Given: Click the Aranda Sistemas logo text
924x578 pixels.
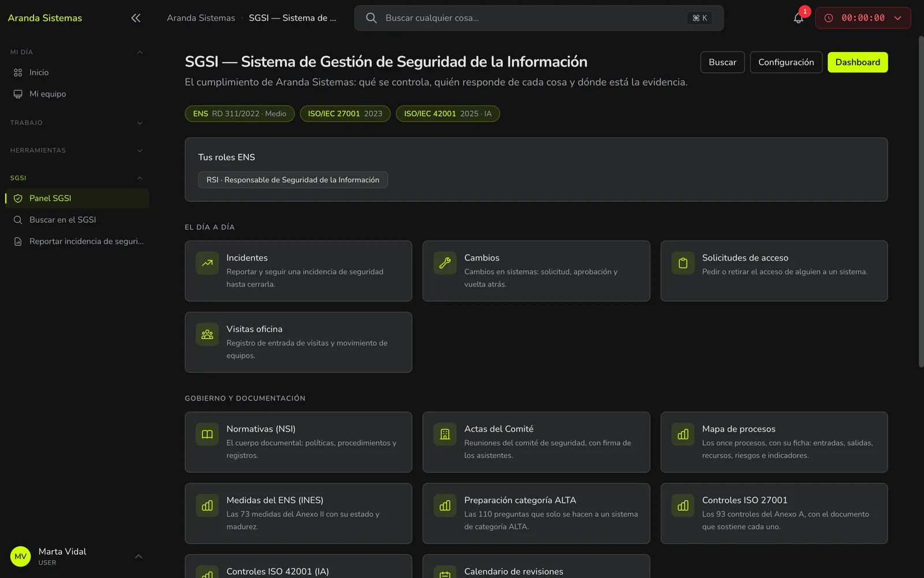Looking at the screenshot, I should click(45, 18).
